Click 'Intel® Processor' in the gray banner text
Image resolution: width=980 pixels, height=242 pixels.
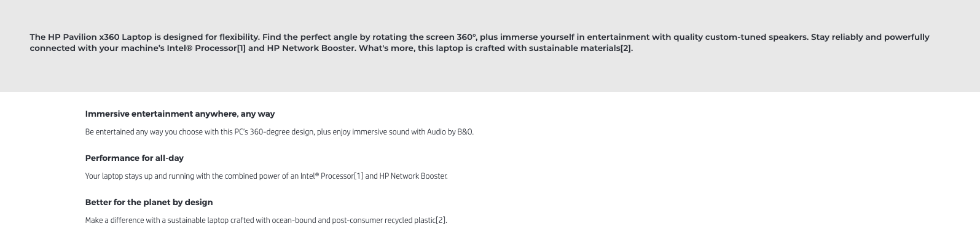pyautogui.click(x=202, y=48)
